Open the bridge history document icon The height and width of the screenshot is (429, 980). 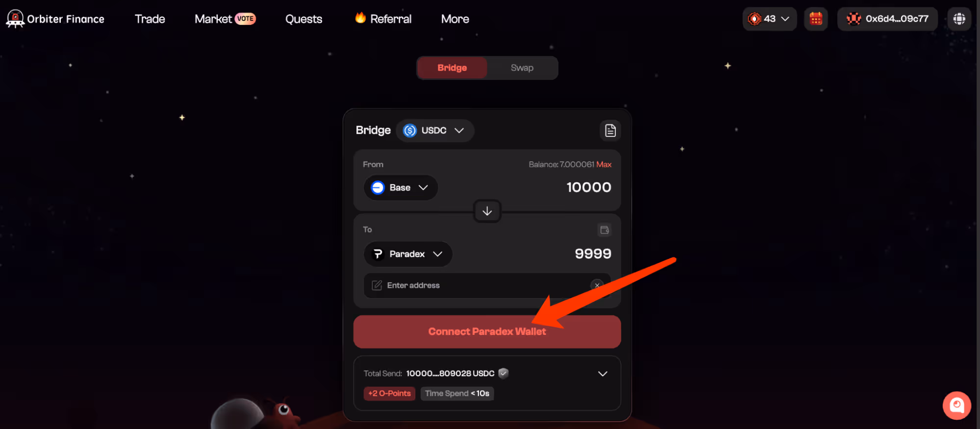610,130
